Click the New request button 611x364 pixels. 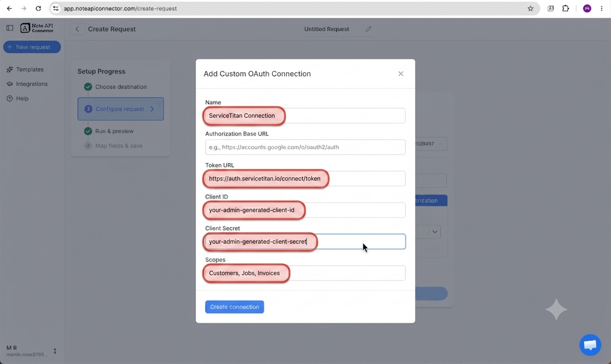coord(32,47)
